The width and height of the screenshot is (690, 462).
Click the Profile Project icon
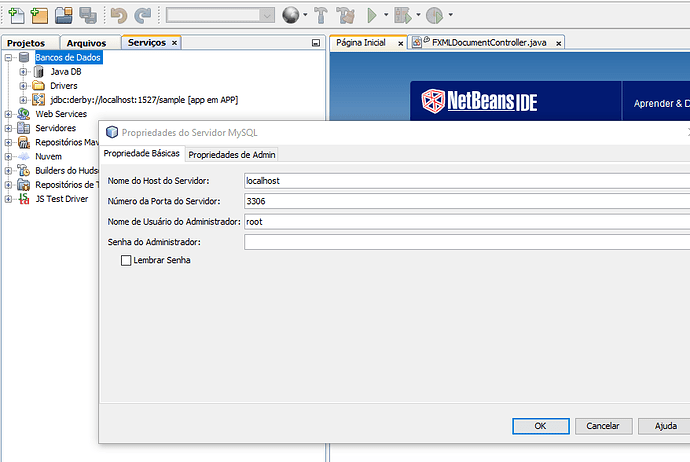pos(434,15)
